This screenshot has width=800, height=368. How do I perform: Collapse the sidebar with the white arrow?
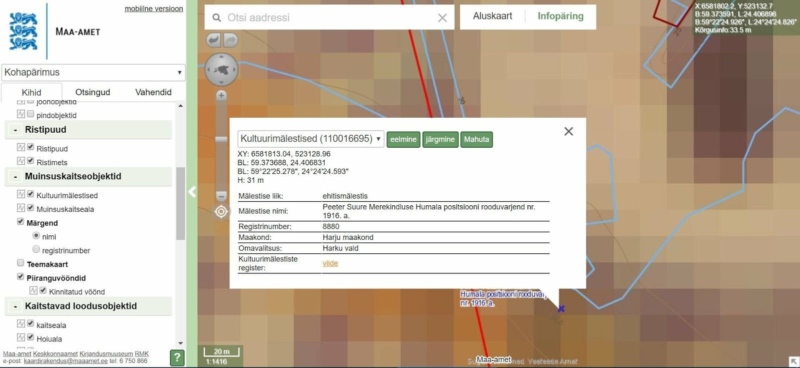pos(192,192)
